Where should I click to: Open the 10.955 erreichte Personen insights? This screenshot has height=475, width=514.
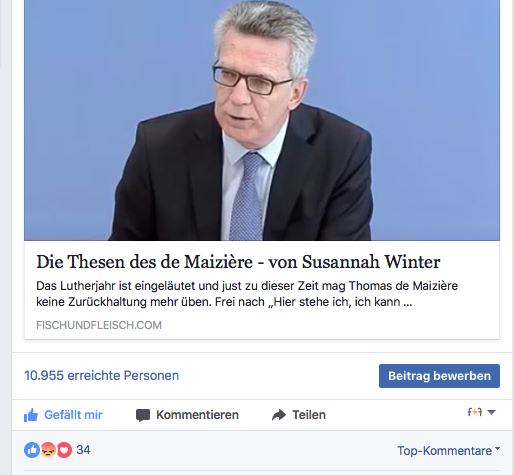click(x=102, y=376)
